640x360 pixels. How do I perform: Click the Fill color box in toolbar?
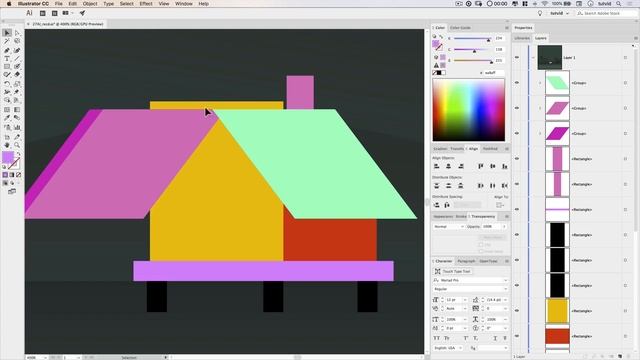tap(8, 157)
